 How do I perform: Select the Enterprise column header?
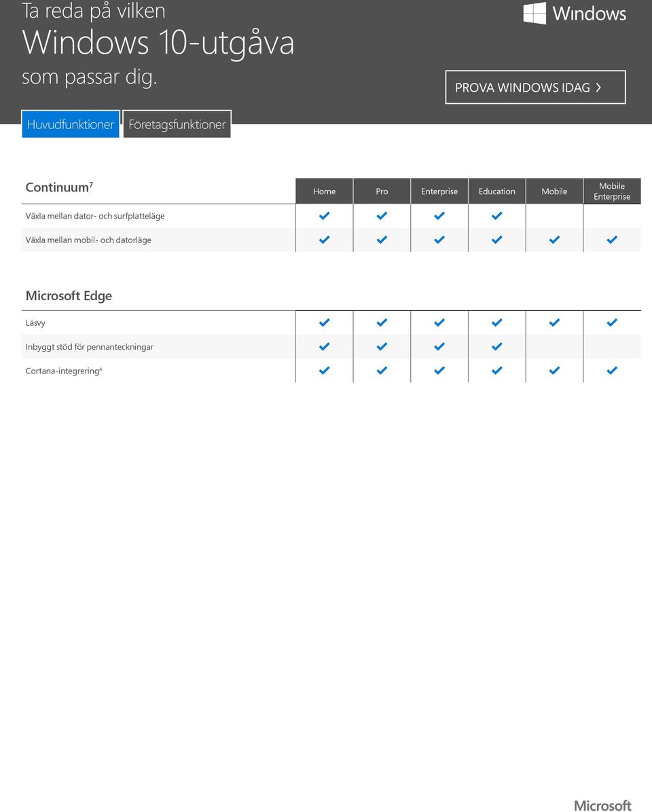[x=439, y=191]
